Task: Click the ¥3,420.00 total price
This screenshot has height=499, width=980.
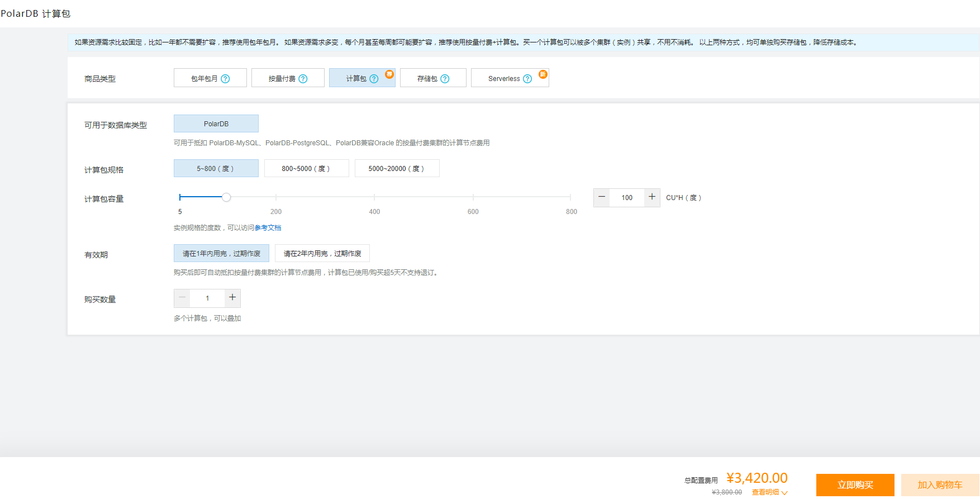Action: tap(757, 478)
